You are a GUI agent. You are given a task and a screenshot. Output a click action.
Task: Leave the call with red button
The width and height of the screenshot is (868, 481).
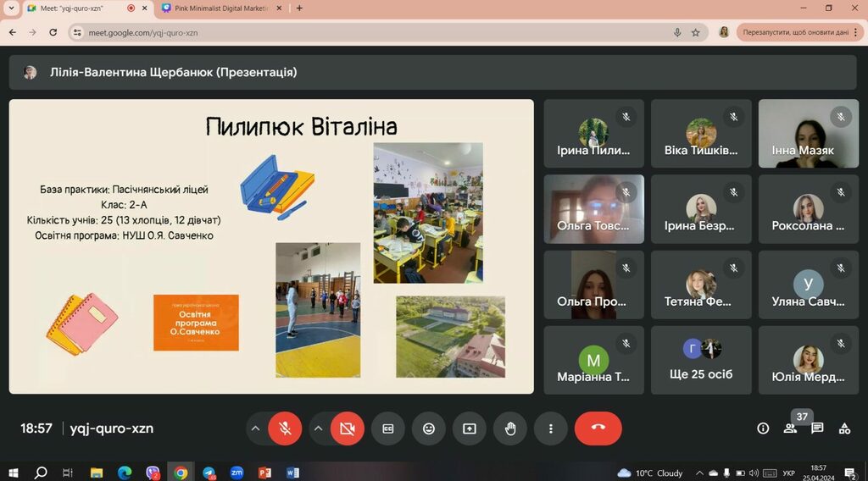598,428
